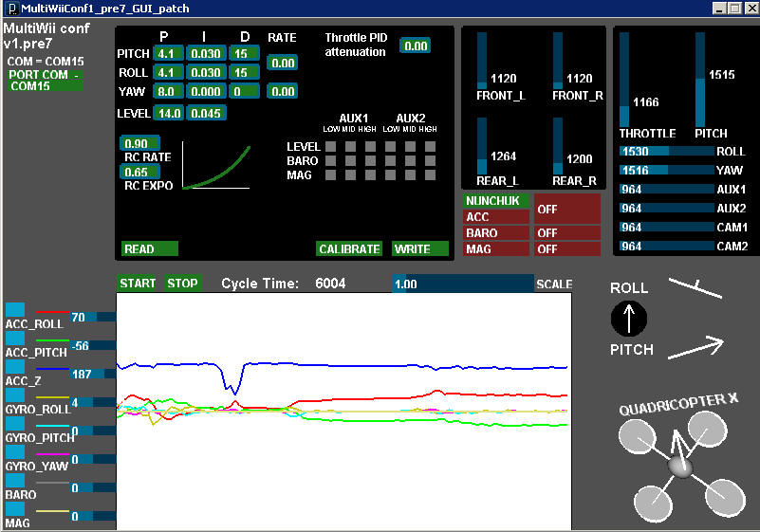Check the MAG AUX2 LOW box
760x532 pixels.
tap(390, 174)
